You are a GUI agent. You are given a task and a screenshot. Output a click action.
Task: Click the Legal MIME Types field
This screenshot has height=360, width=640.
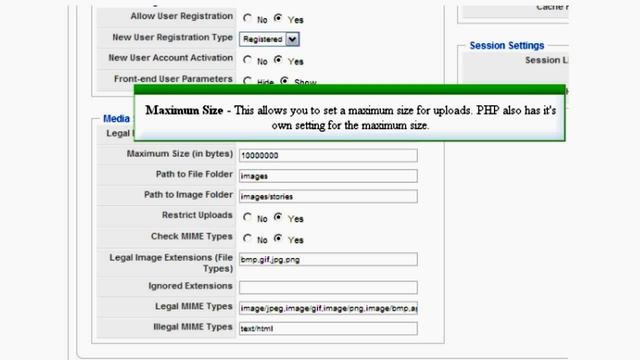pyautogui.click(x=328, y=308)
